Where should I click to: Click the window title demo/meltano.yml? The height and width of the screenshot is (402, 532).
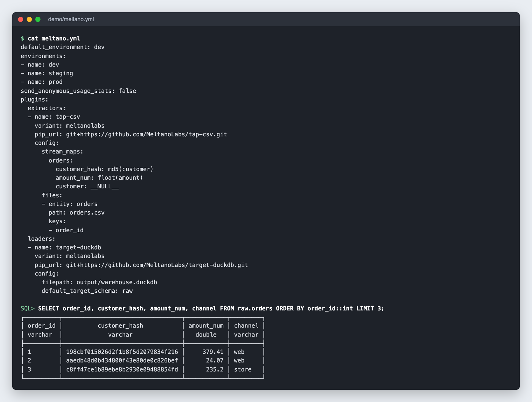pos(71,19)
